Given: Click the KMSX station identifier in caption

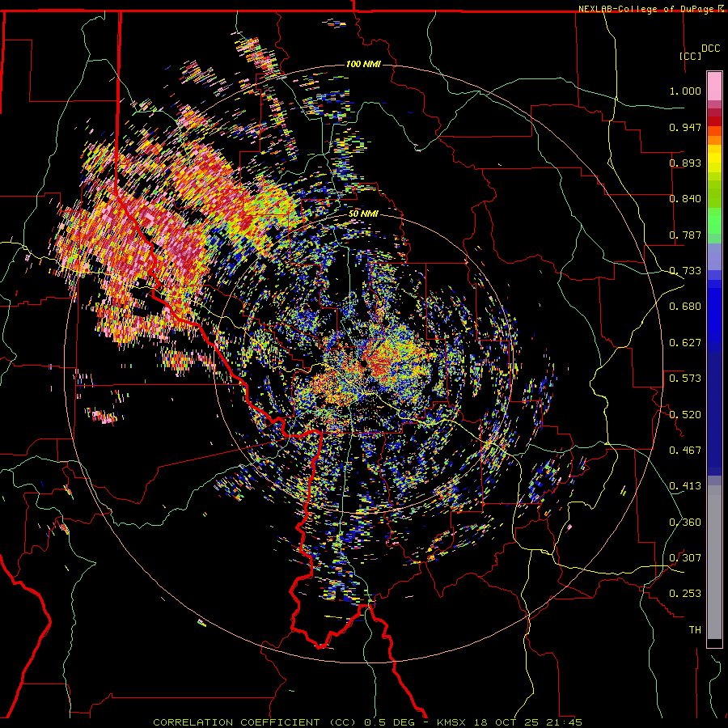Looking at the screenshot, I should [453, 722].
